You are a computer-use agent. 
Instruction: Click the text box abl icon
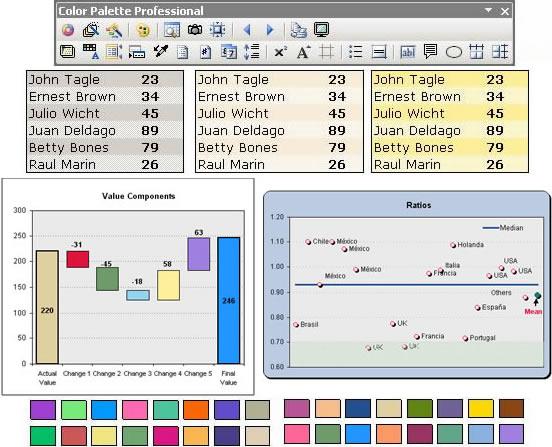[408, 52]
